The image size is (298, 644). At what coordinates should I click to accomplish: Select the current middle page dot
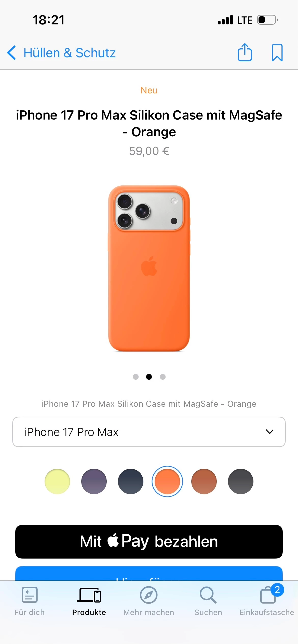point(149,377)
